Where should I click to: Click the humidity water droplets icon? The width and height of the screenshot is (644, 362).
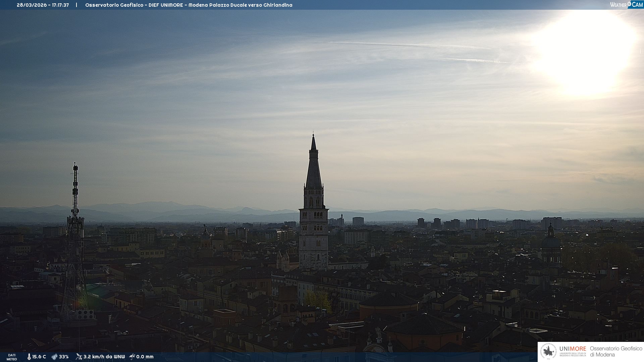tap(54, 357)
